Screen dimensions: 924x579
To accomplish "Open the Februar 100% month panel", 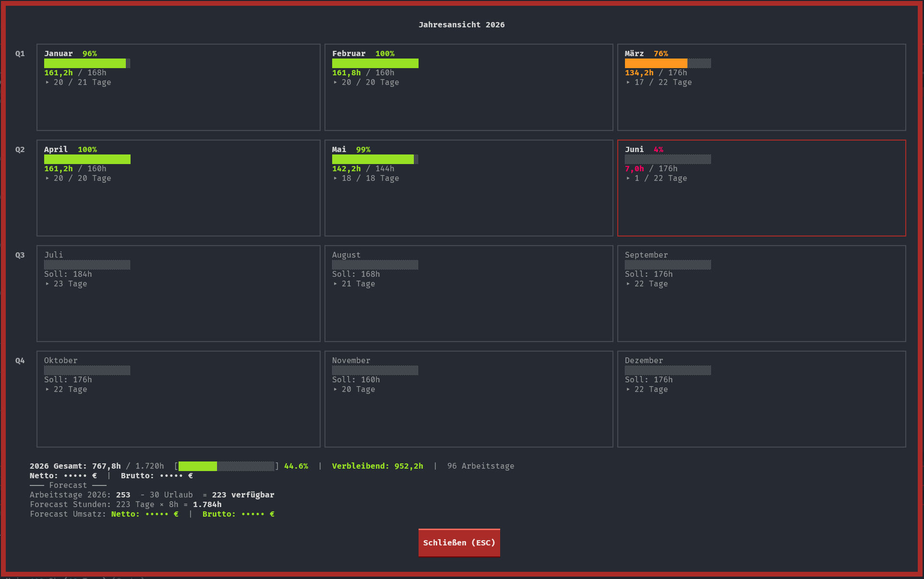I will (469, 87).
